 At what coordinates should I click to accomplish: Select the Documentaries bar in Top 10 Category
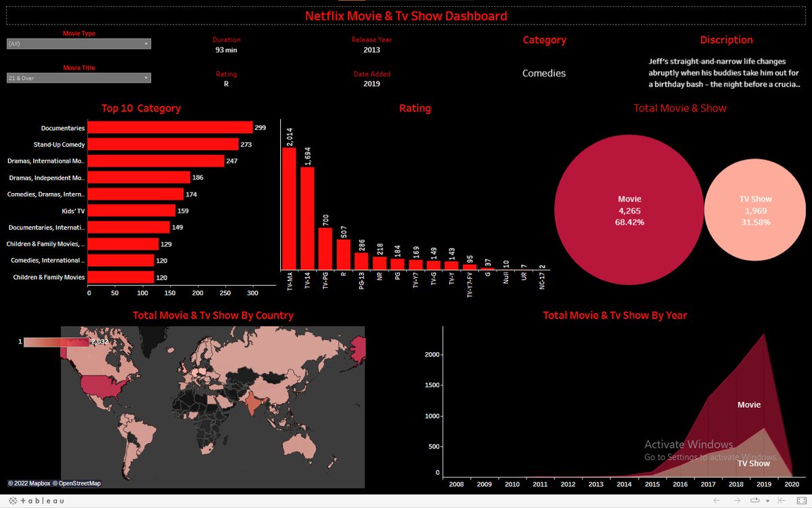pos(169,127)
